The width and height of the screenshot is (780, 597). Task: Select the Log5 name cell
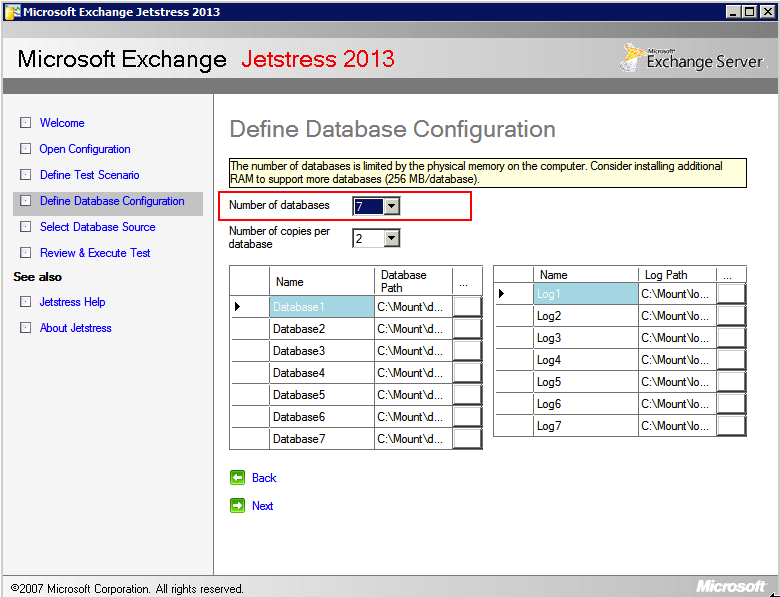coord(585,382)
